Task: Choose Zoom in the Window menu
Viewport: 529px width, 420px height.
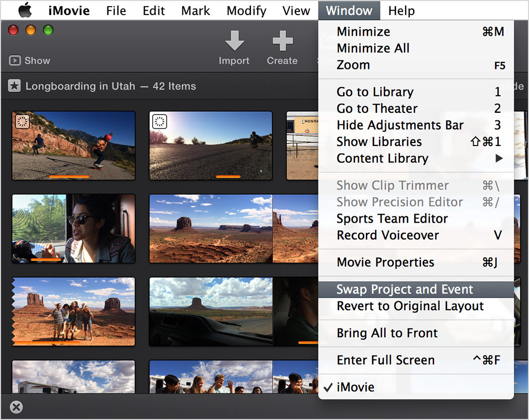Action: tap(416, 65)
